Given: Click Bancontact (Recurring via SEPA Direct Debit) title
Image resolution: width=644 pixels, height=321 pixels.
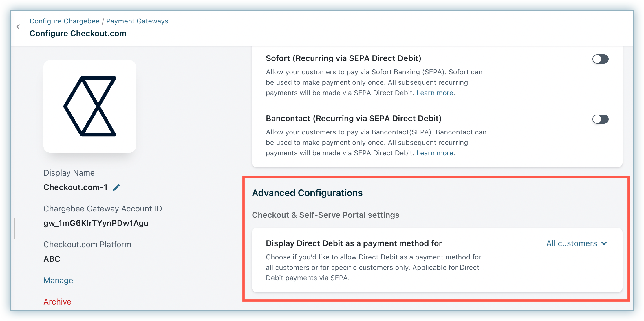Looking at the screenshot, I should coord(354,119).
